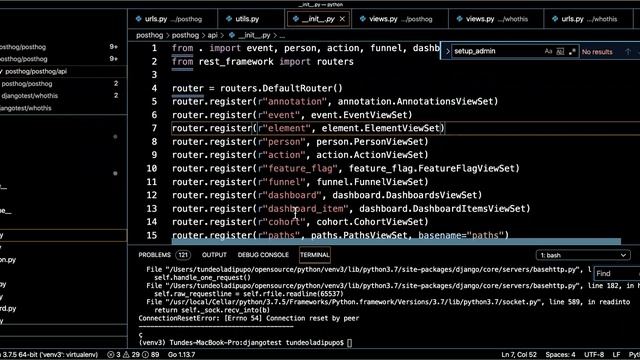Open the DEBUG CONSOLE panel tab
The width and height of the screenshot is (640, 360).
(263, 255)
